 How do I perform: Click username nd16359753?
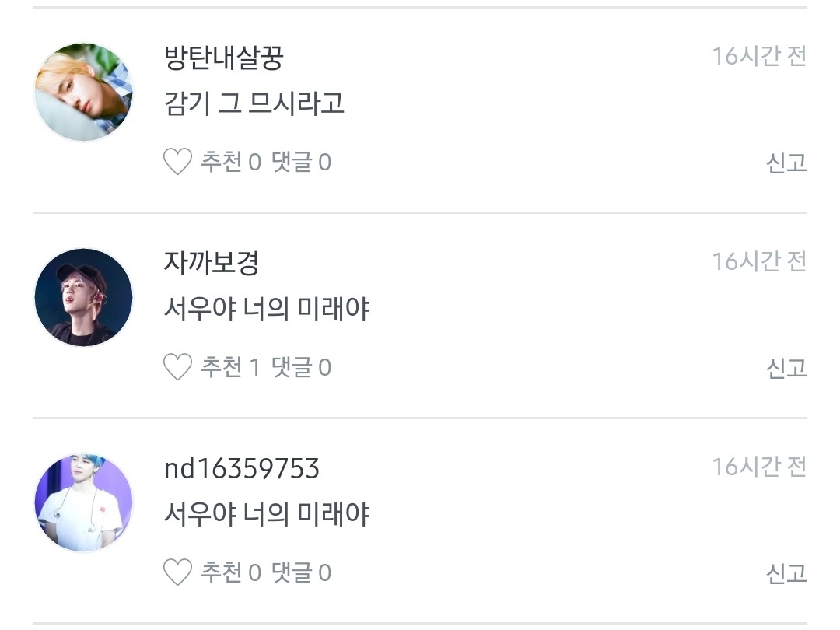click(241, 468)
